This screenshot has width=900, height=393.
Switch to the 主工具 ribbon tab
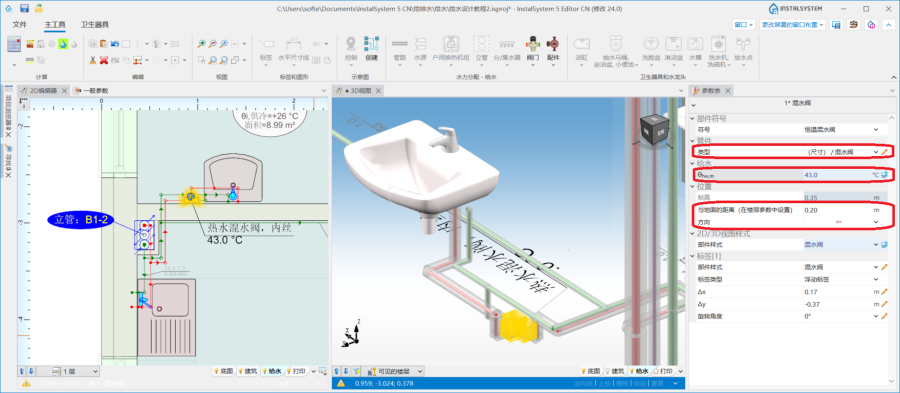[x=55, y=25]
